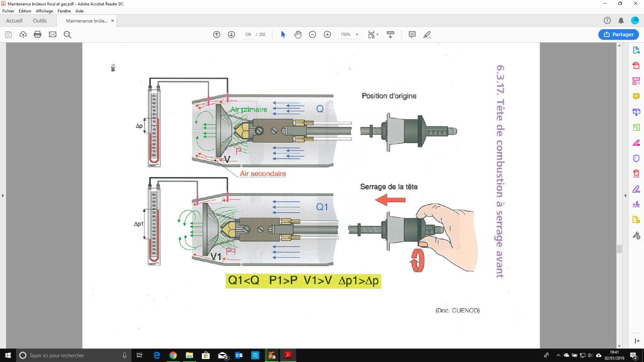The width and height of the screenshot is (644, 362).
Task: Switch to the Outils tab
Action: pos(40,21)
